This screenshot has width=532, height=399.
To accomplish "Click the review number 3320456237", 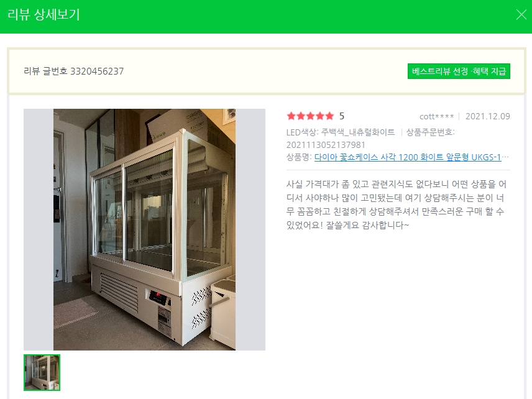I will [x=97, y=71].
